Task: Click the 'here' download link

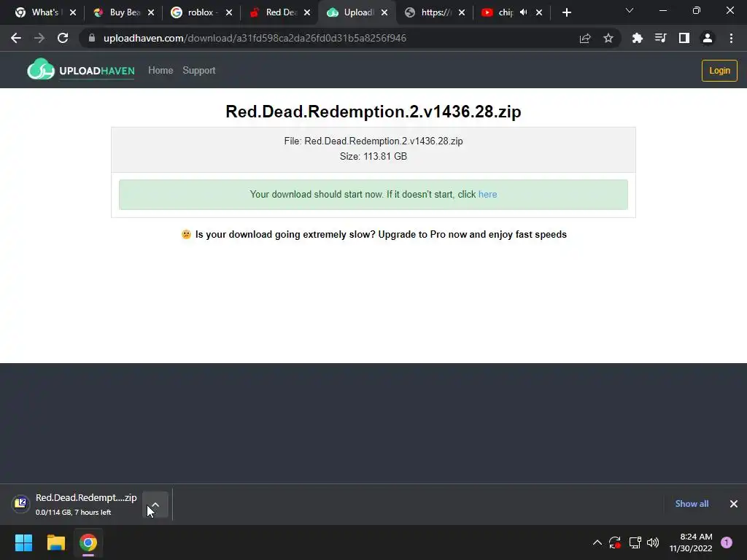Action: click(487, 194)
